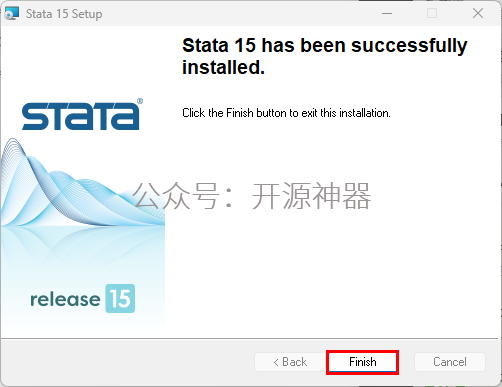Click the blue wave graphic illustration

(x=82, y=183)
